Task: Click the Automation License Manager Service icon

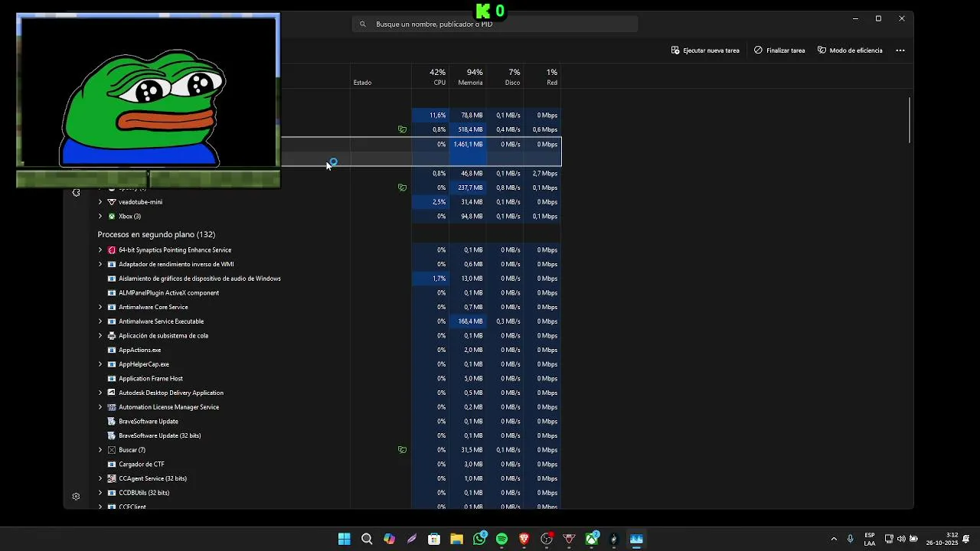Action: click(112, 407)
